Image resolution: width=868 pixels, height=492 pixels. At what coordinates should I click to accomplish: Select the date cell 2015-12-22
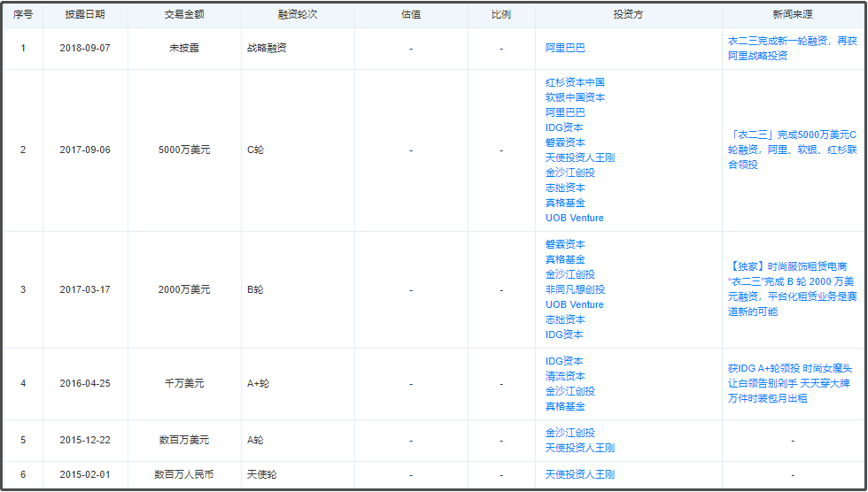pos(85,440)
